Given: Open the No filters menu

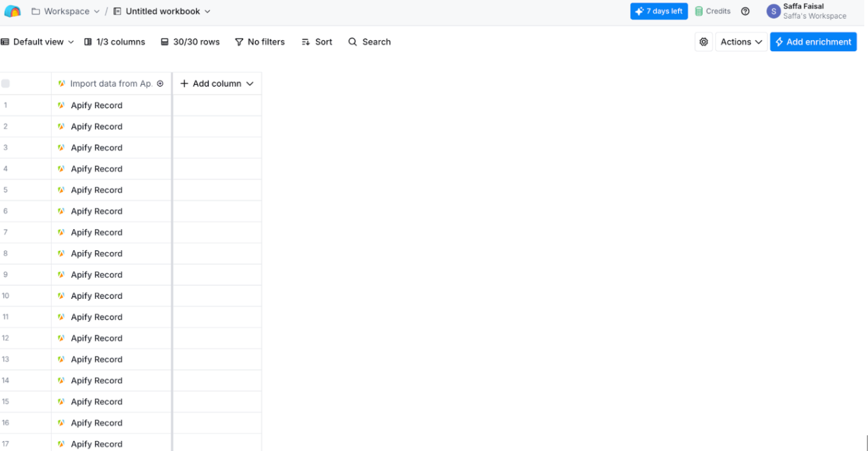Looking at the screenshot, I should [260, 42].
